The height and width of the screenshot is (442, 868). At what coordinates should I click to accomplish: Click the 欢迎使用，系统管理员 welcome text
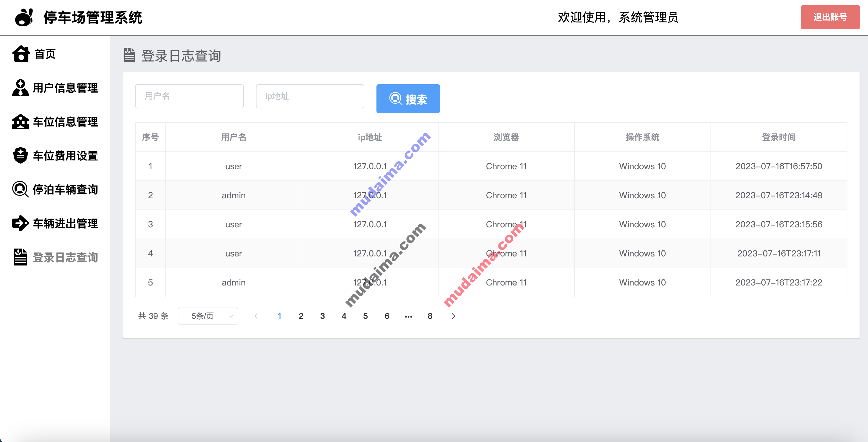click(x=618, y=17)
